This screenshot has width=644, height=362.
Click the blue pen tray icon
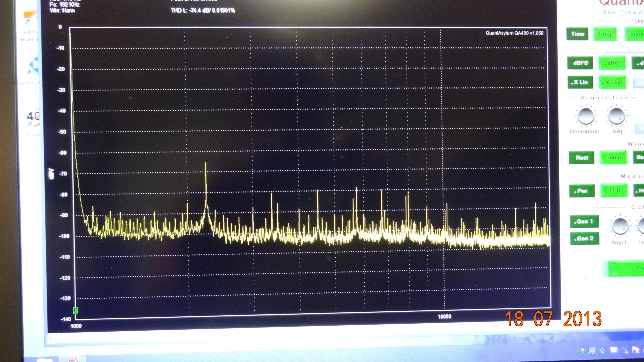pos(602,350)
